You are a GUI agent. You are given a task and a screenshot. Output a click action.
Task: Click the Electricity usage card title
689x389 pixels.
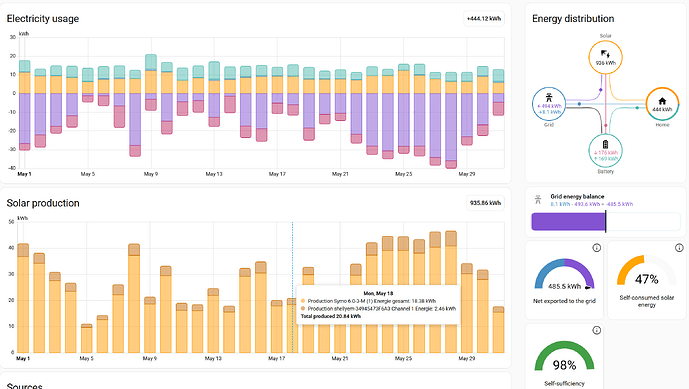tap(43, 18)
